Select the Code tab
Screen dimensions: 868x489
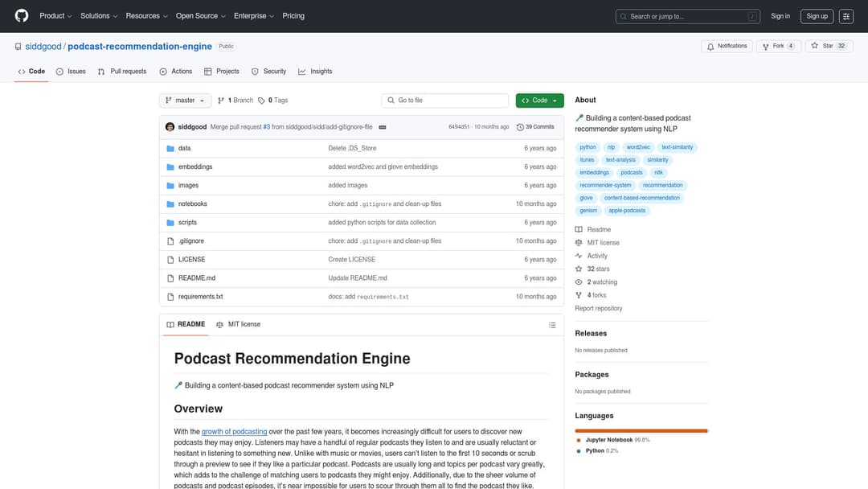point(31,72)
